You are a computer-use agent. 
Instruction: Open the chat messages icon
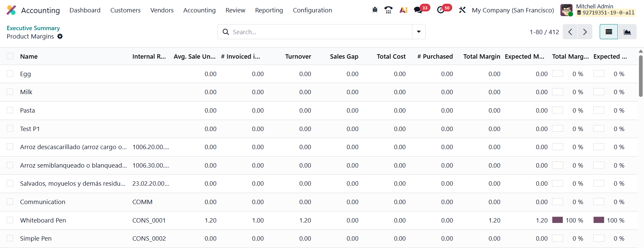418,10
